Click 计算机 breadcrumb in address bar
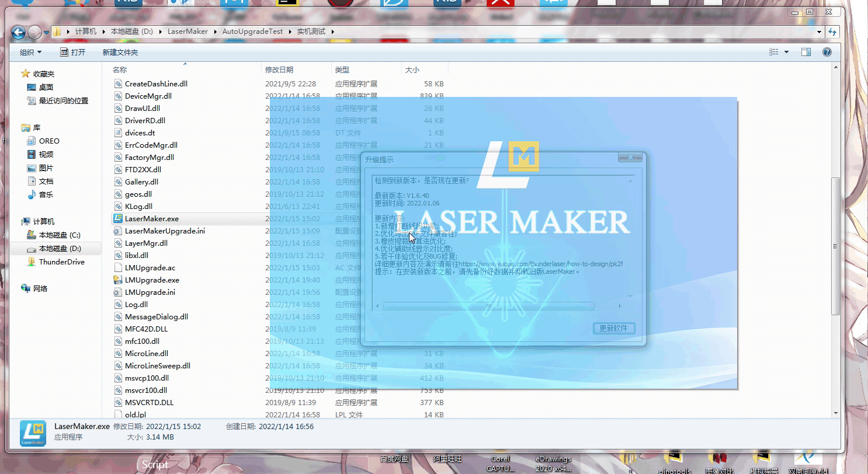The image size is (868, 474). (x=86, y=32)
